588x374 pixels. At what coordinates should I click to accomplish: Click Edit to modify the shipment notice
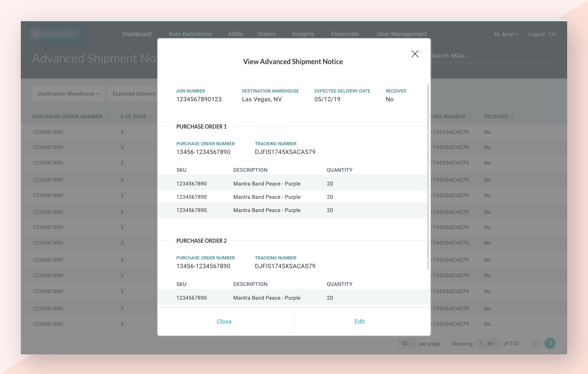coord(360,322)
